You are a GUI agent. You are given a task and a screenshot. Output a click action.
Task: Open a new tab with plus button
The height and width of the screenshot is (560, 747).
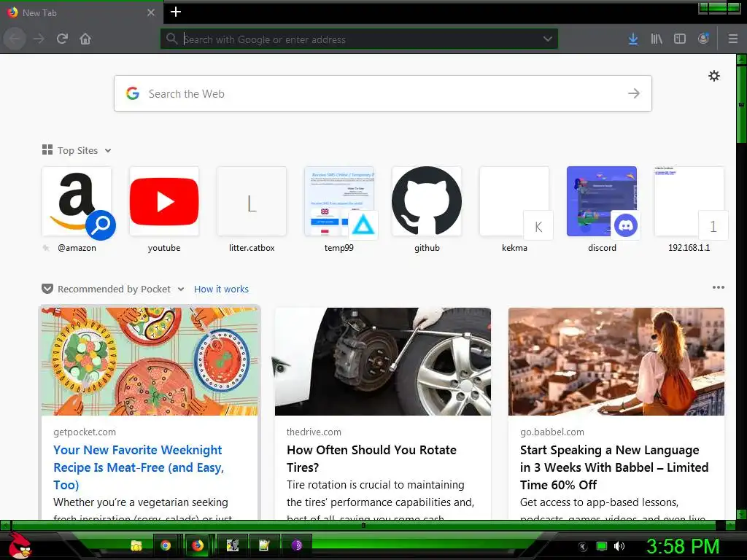[x=176, y=12]
